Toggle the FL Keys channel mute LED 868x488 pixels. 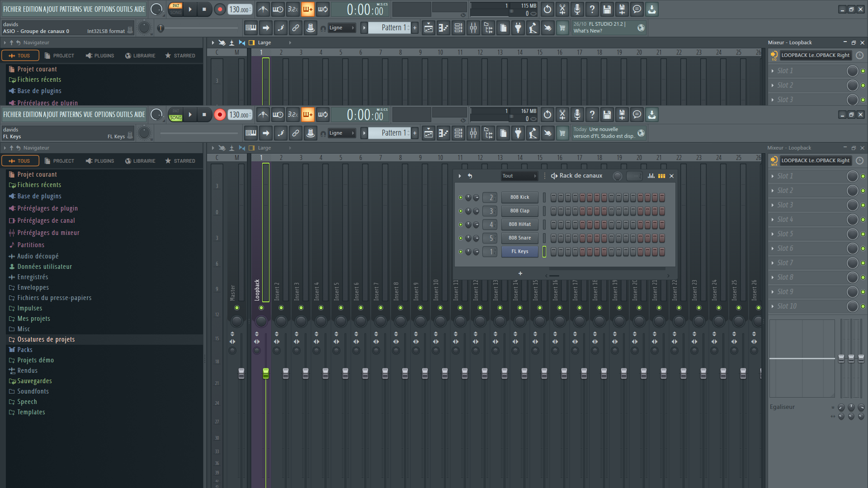[461, 252]
